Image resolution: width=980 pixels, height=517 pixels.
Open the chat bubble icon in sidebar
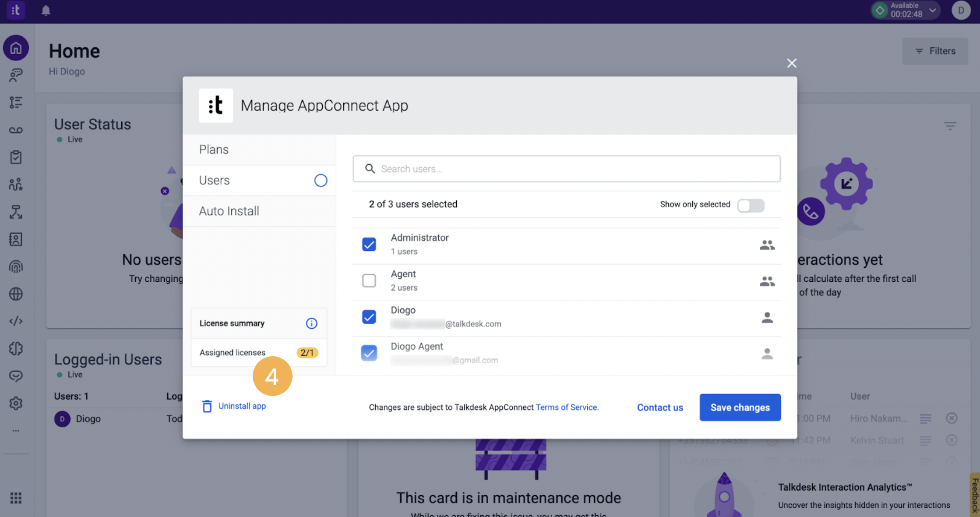(16, 376)
